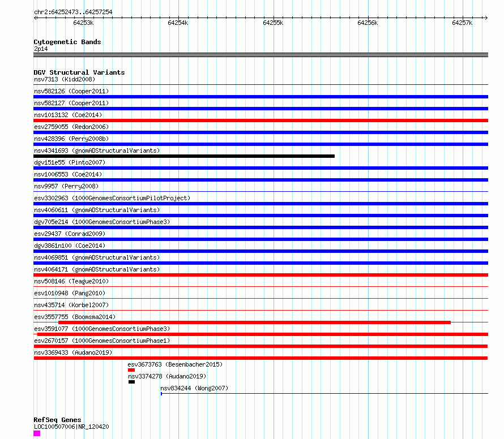Click the black nsv4341693 gnomAD variant bar

[x=184, y=156]
